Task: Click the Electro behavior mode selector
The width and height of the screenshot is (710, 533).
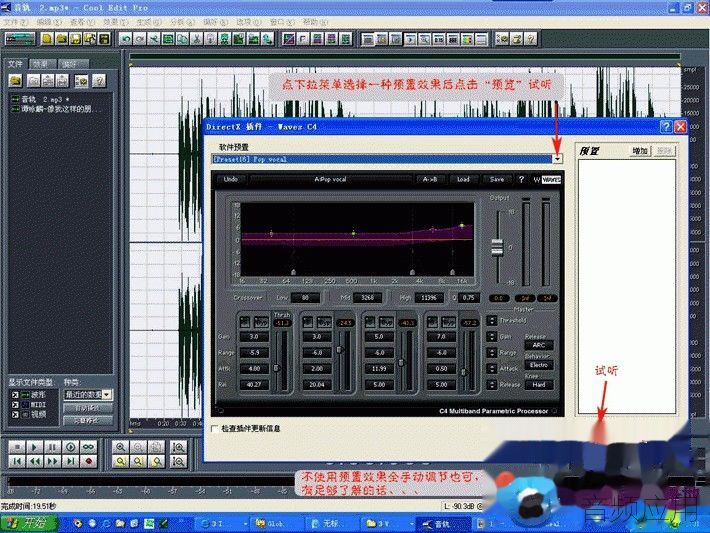Action: click(x=539, y=365)
